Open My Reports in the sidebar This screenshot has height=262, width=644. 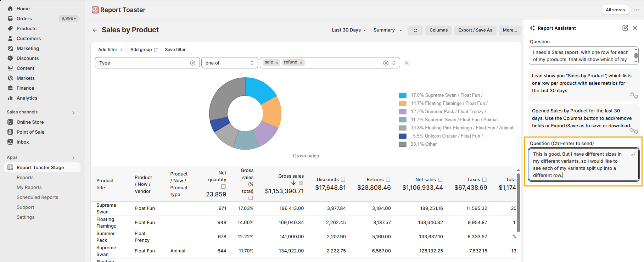[29, 187]
